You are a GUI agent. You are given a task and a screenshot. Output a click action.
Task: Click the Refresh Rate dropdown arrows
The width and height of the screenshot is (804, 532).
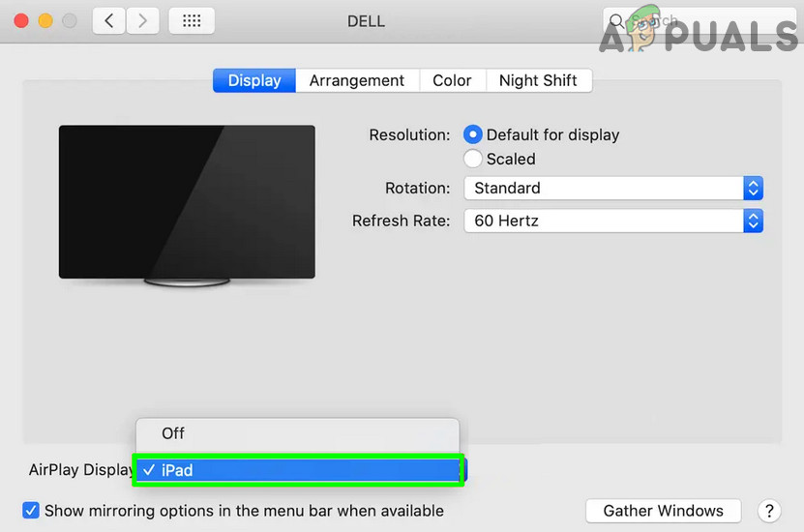coord(754,221)
